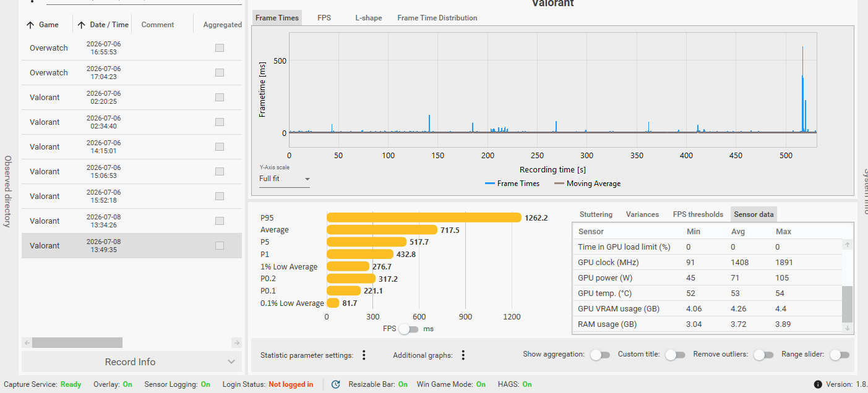The width and height of the screenshot is (868, 393).
Task: Click Capture Service Ready status
Action: click(x=71, y=384)
